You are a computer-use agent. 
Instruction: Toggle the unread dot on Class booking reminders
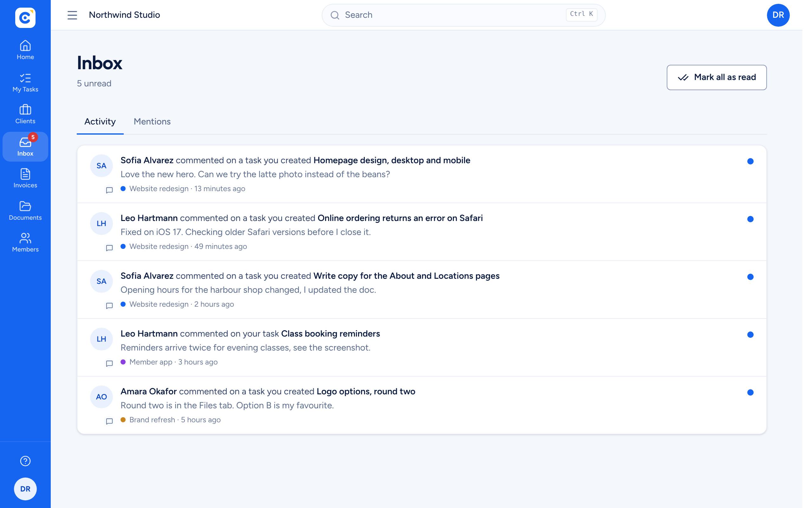coord(750,335)
